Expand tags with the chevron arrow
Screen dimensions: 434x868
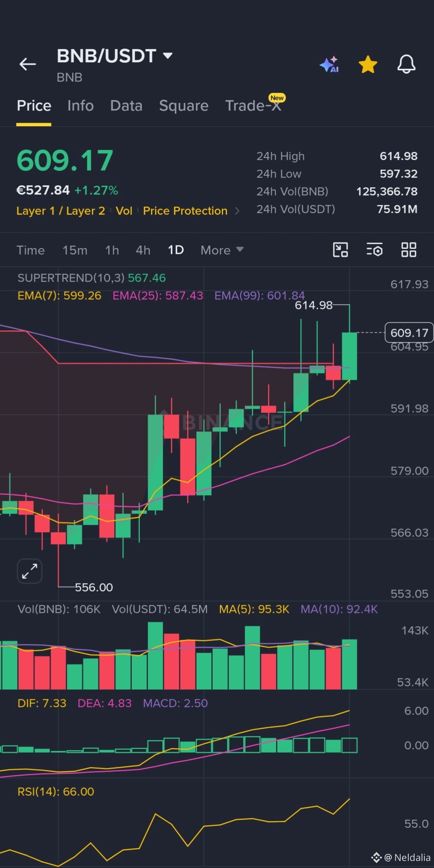coord(237,211)
